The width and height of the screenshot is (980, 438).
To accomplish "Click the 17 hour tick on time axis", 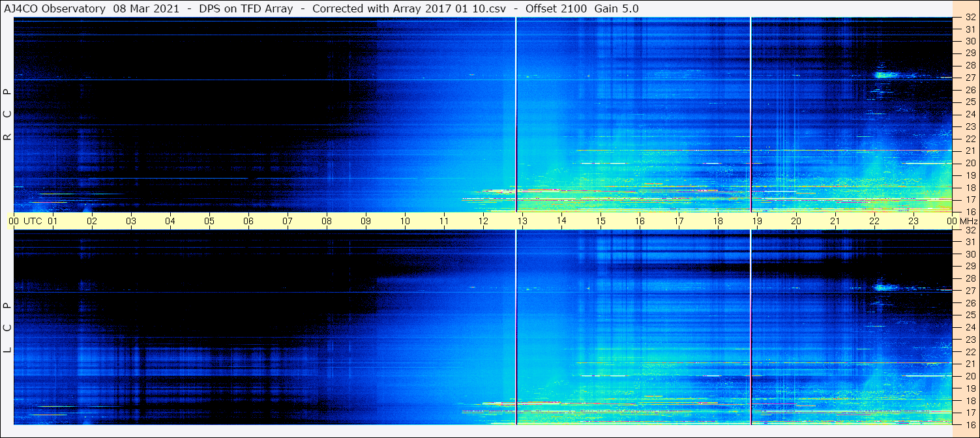I will coord(679,221).
